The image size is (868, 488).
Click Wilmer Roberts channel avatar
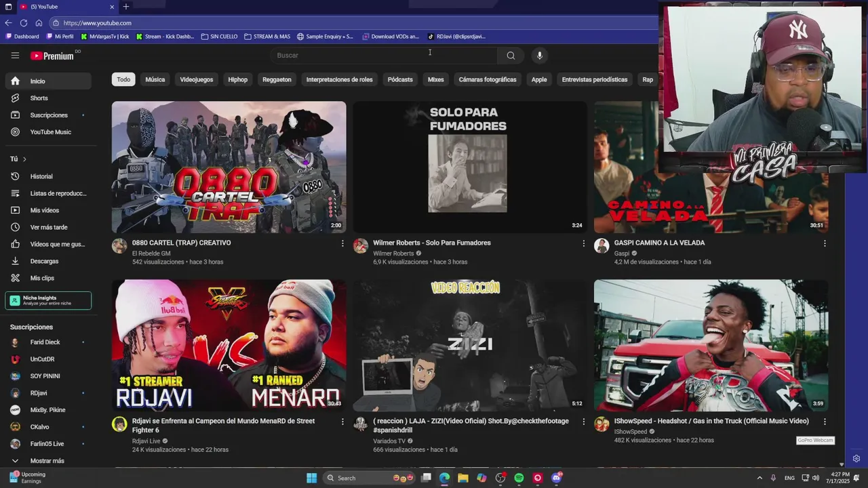(x=361, y=245)
